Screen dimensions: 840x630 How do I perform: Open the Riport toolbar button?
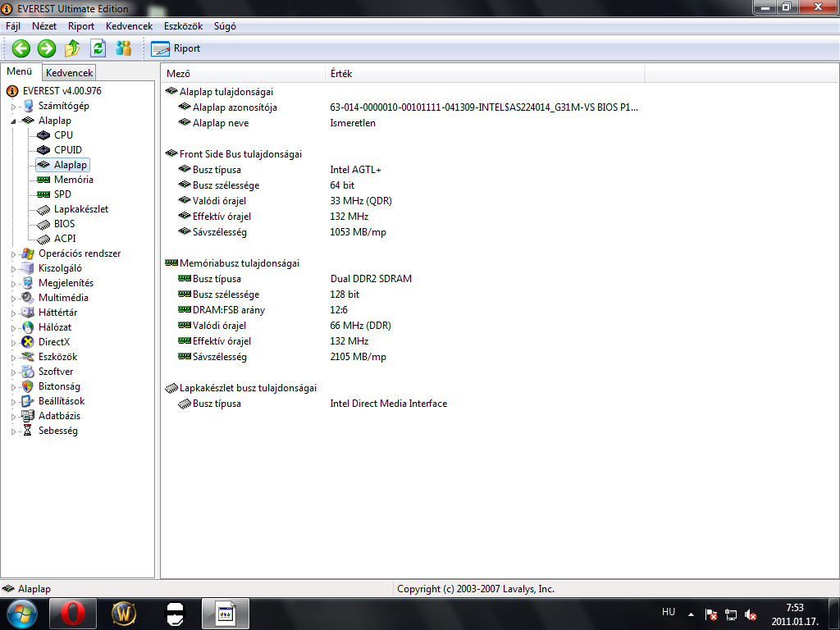176,48
